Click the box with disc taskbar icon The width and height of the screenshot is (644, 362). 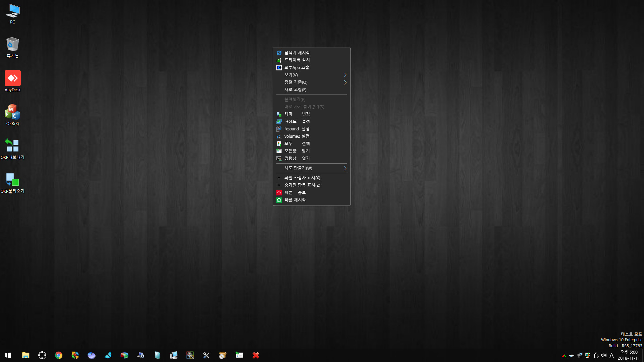click(223, 355)
